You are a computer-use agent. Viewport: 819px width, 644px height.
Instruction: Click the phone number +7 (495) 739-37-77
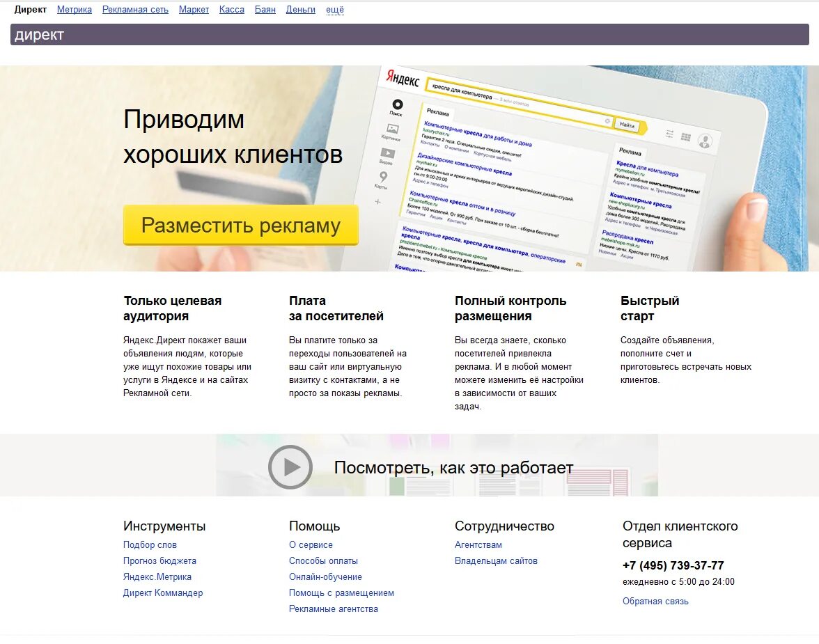coord(673,565)
